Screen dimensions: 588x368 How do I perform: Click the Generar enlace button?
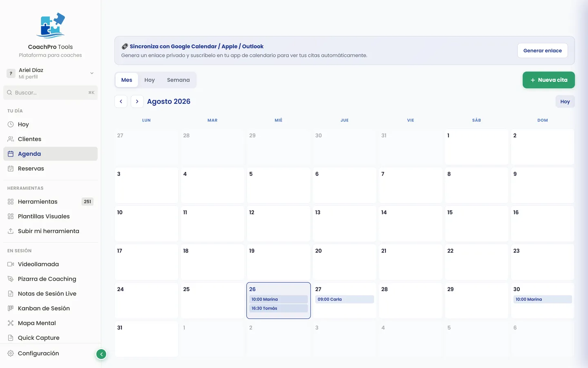coord(543,51)
